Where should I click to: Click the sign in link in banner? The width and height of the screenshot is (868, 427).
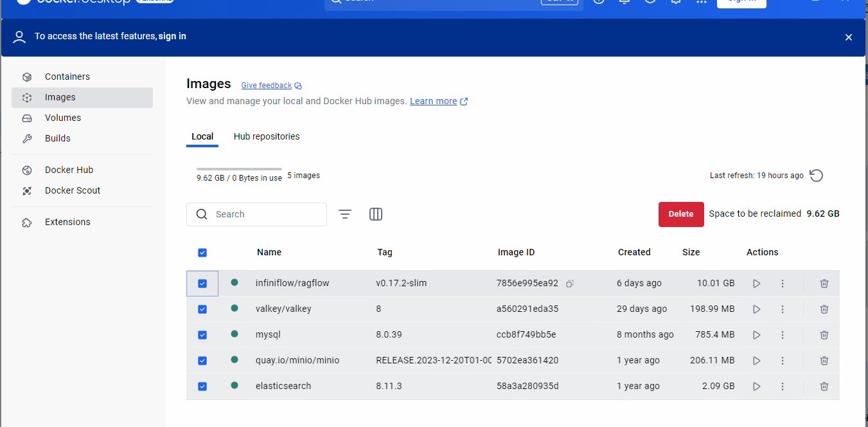pos(172,36)
